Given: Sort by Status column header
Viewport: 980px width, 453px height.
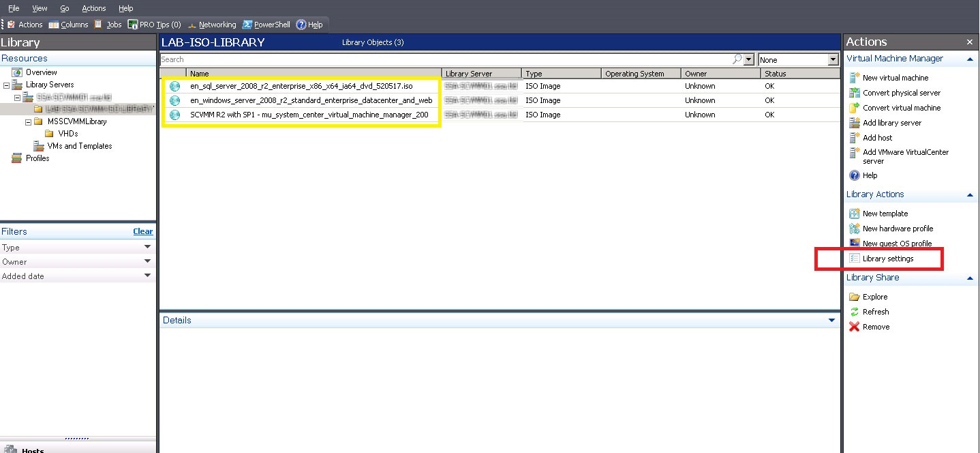Looking at the screenshot, I should (x=800, y=74).
